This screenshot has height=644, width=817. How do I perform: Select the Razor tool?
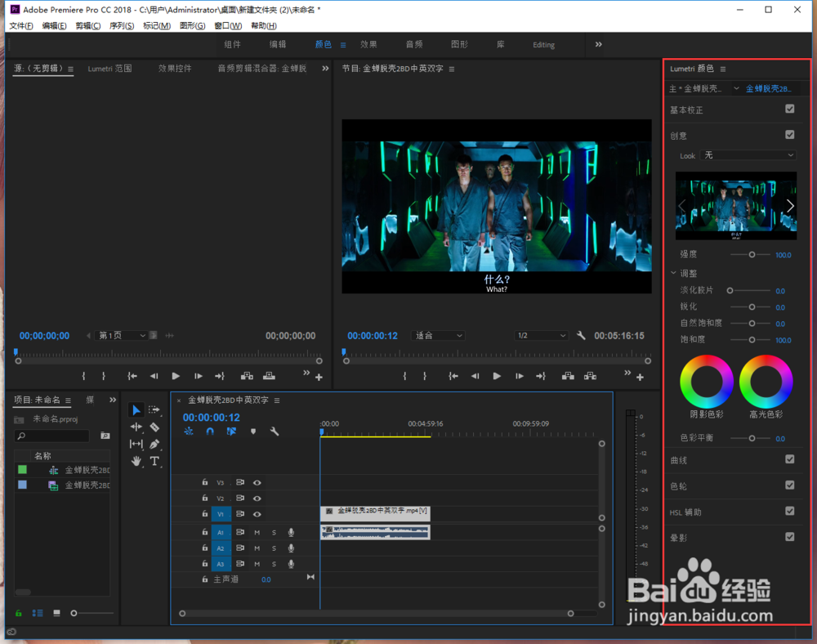154,427
